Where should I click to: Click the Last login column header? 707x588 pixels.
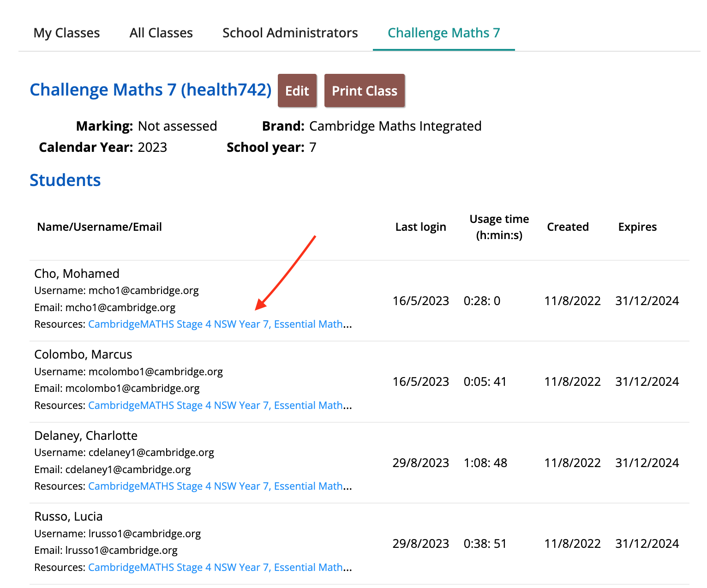click(x=420, y=227)
